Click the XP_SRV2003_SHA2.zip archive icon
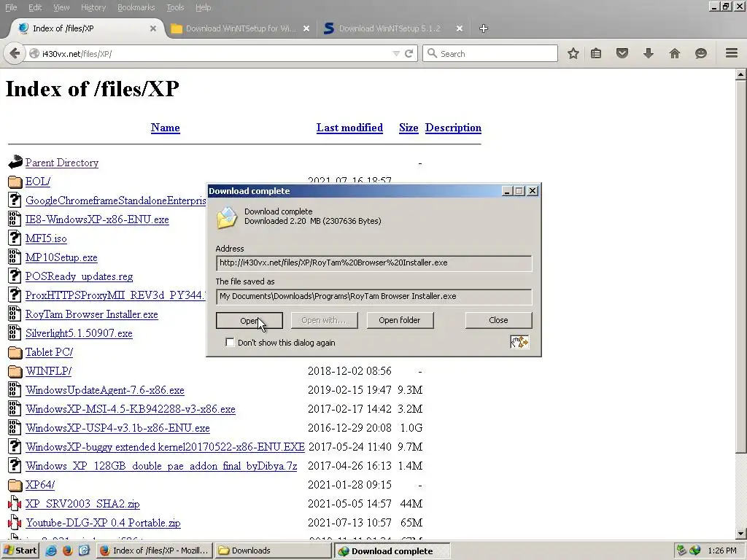 pos(15,503)
